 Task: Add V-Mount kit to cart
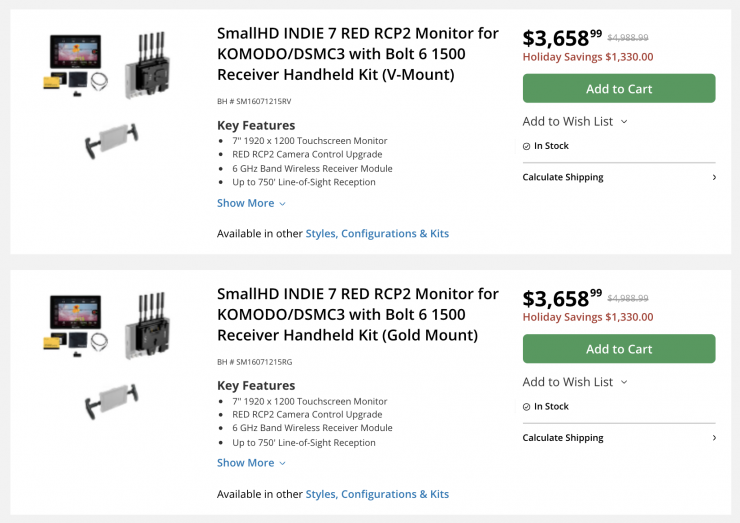coord(618,89)
